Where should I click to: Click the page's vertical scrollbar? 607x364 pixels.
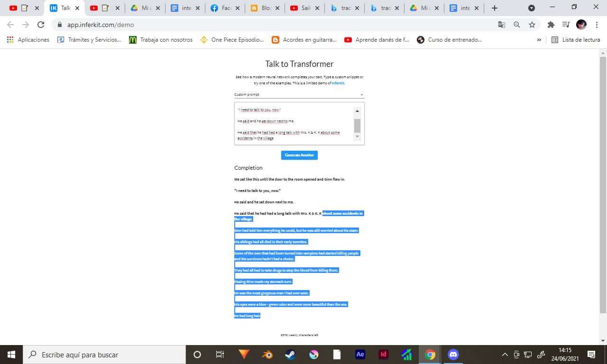(x=603, y=185)
